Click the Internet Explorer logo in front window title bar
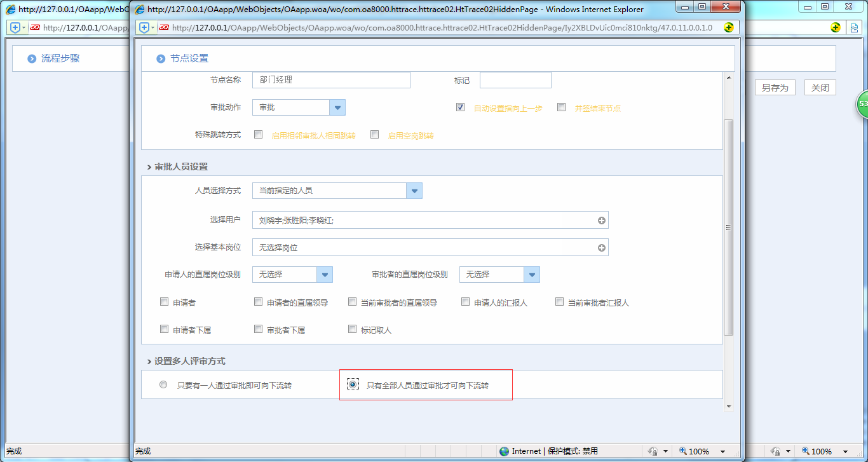The height and width of the screenshot is (462, 868). click(140, 9)
